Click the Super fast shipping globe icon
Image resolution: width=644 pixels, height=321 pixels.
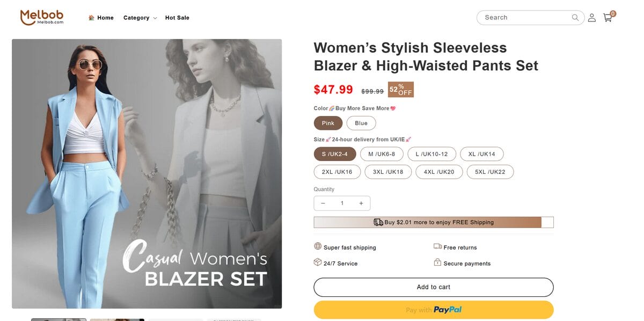pyautogui.click(x=318, y=246)
